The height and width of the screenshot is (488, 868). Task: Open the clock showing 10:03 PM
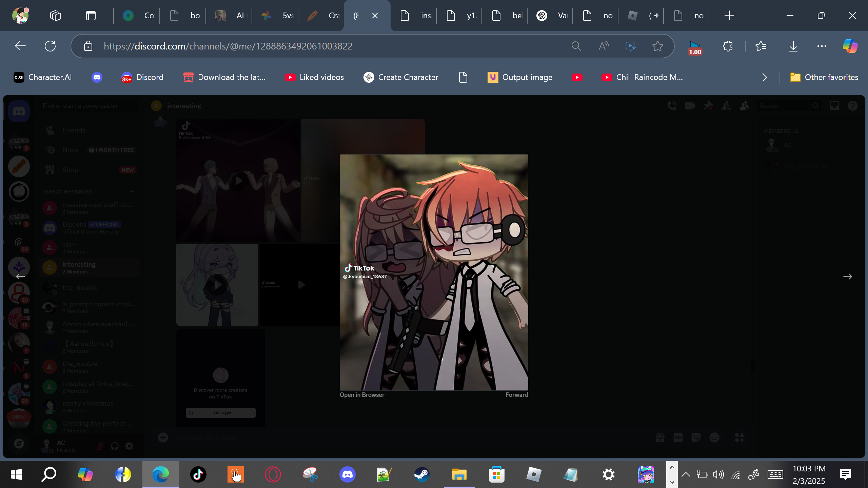pyautogui.click(x=809, y=474)
